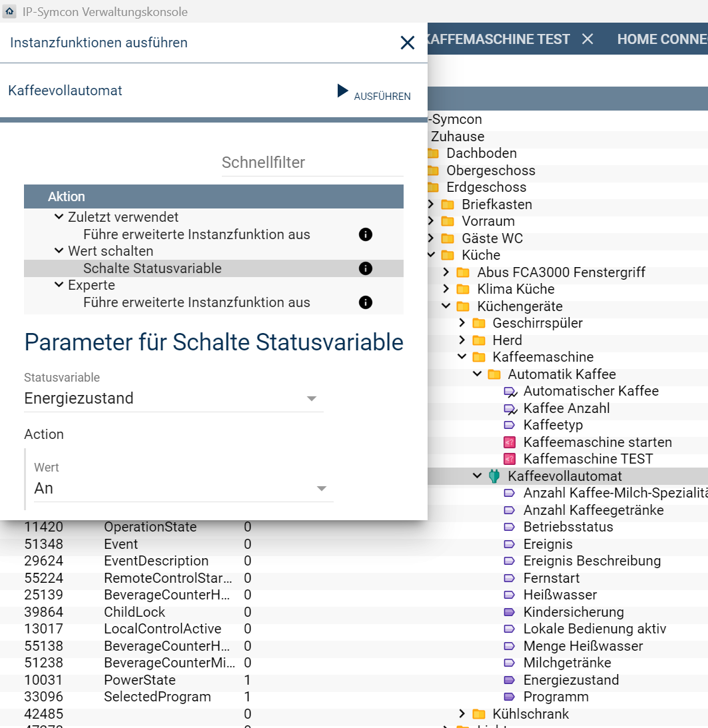This screenshot has height=728, width=708.
Task: Click the Obergeschoss folder icon
Action: (433, 171)
